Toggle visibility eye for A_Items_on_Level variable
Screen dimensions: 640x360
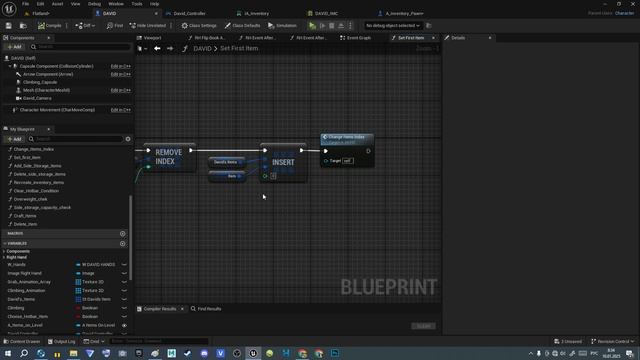coord(124,325)
